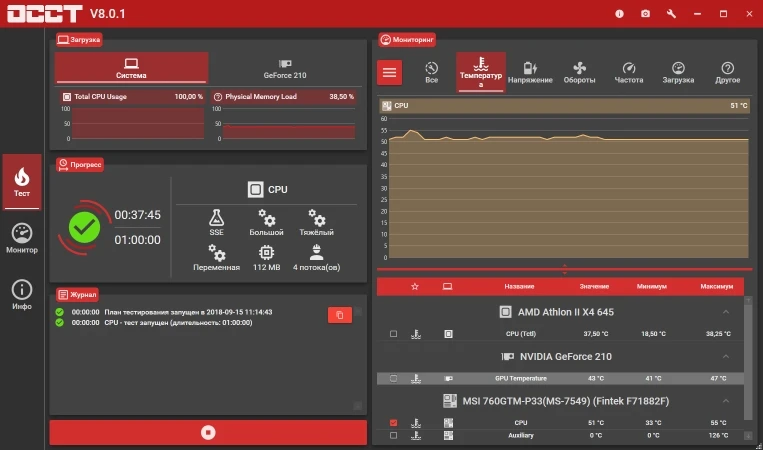Click the Total CPU Usage graph

coord(138,124)
